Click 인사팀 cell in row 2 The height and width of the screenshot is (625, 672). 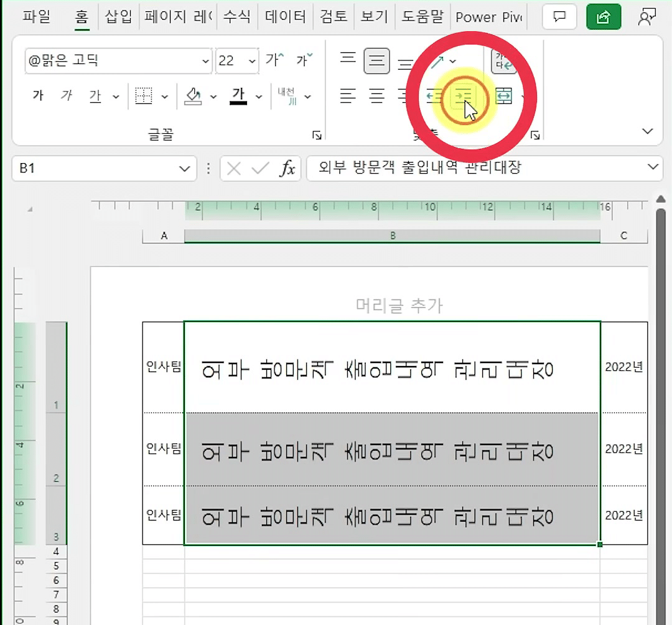[x=164, y=449]
